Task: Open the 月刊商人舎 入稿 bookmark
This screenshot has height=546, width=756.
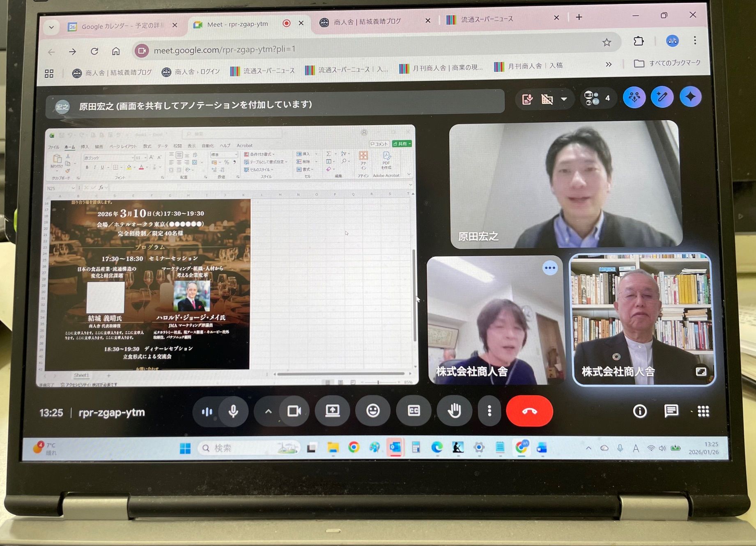Action: point(529,66)
